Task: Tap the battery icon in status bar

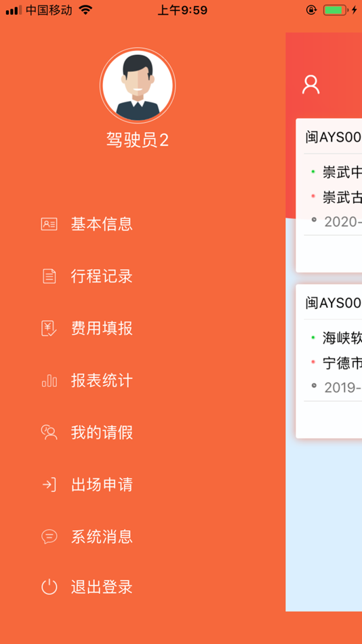Action: click(336, 10)
